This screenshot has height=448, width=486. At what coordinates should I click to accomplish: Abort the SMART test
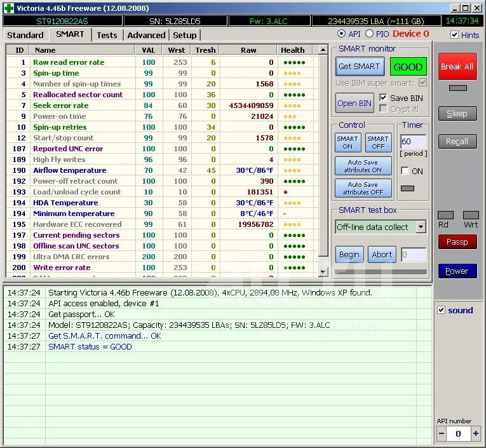click(382, 255)
